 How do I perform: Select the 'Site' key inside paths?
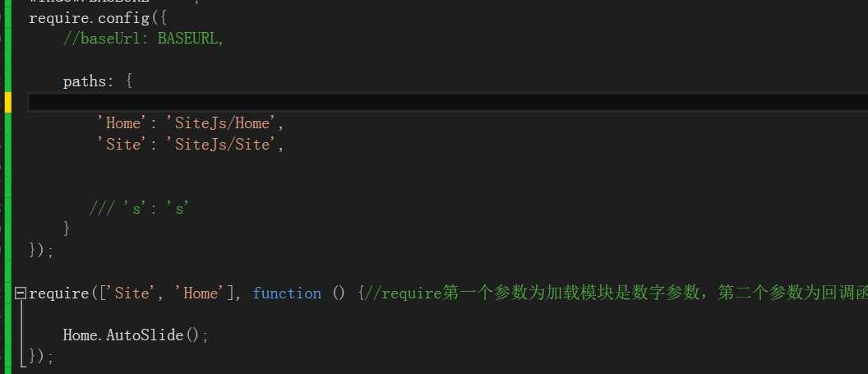[118, 145]
